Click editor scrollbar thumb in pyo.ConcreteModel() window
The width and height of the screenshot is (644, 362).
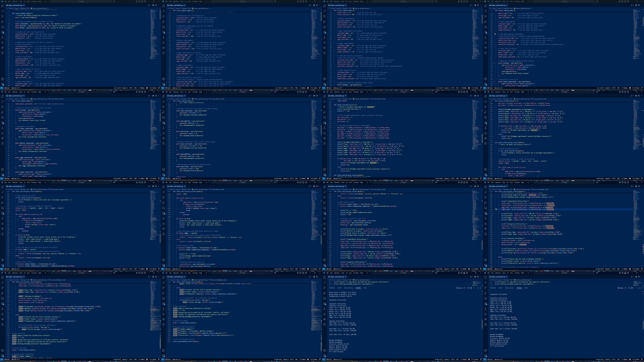pos(160,14)
